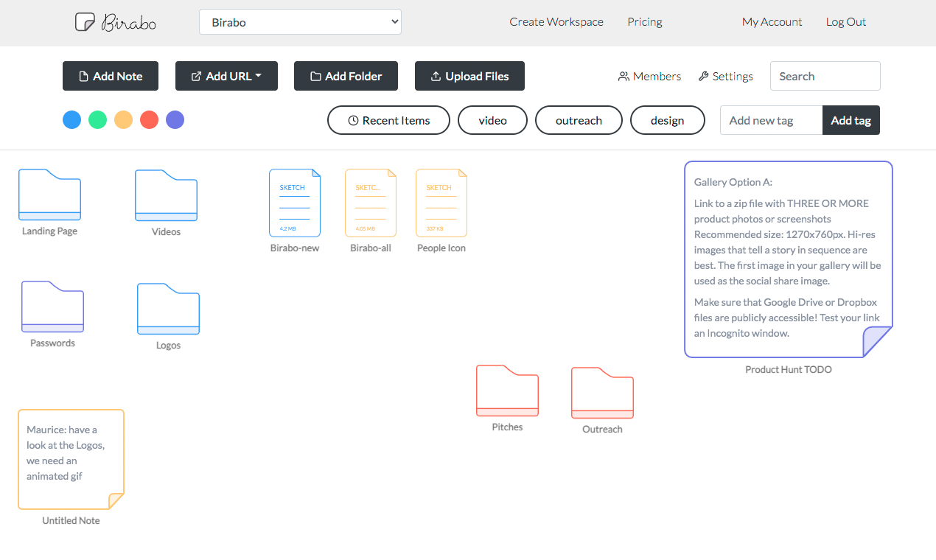
Task: Select the purple color filter dot
Action: [x=175, y=119]
